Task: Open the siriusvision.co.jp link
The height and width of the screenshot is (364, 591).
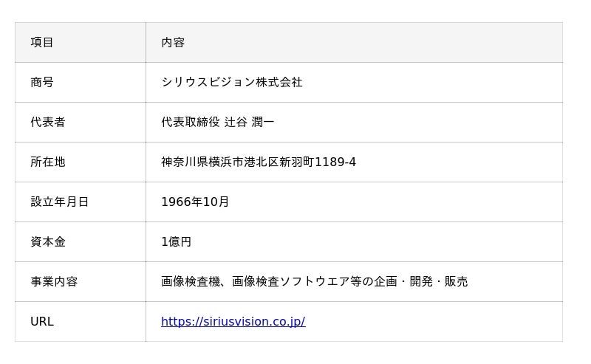Action: pyautogui.click(x=233, y=321)
